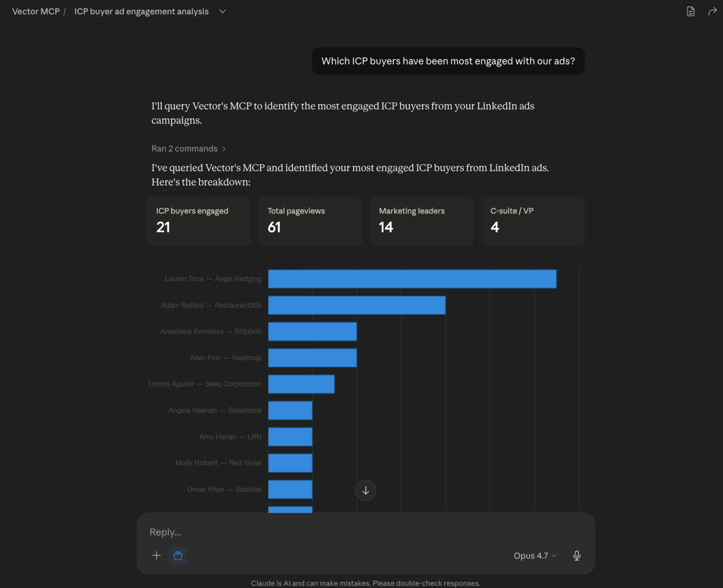Expand the Ran 2 commands section
The image size is (723, 588).
click(x=188, y=149)
